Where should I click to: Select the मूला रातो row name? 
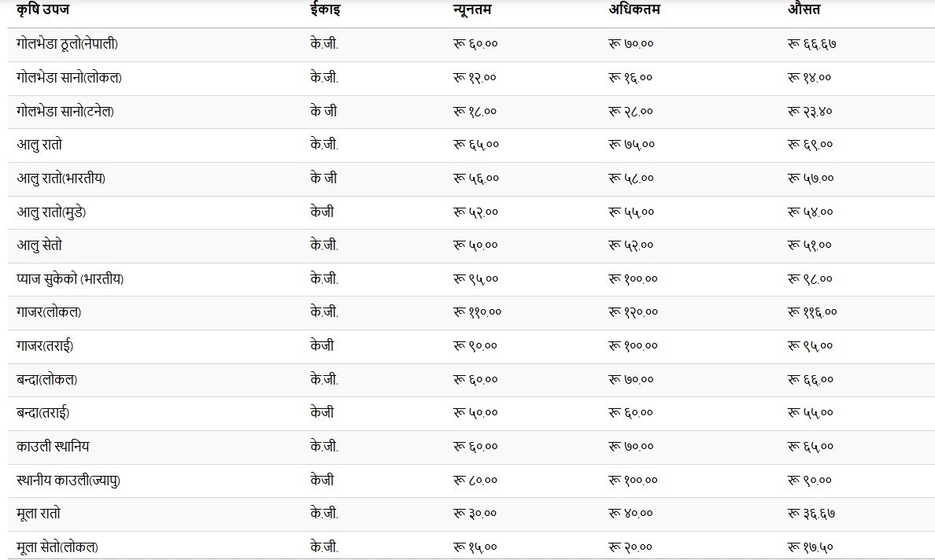[39, 514]
